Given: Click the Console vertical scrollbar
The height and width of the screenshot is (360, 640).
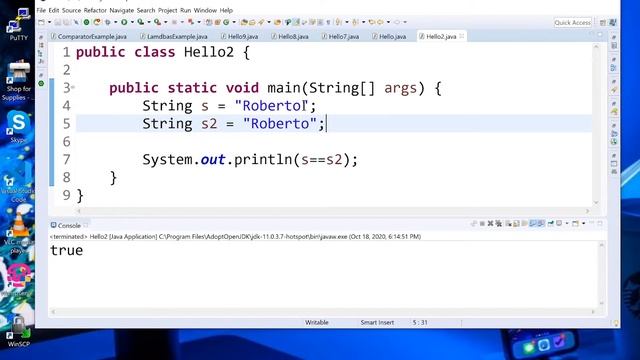Looking at the screenshot, I should [602, 274].
